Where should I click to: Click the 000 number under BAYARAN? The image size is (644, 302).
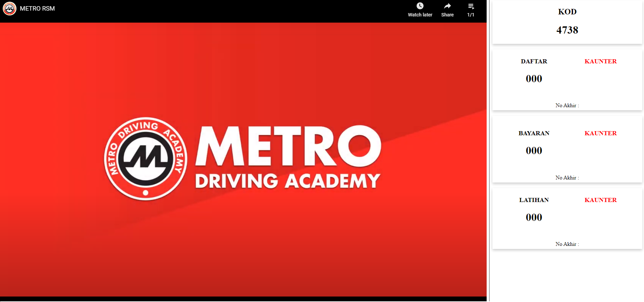(534, 151)
